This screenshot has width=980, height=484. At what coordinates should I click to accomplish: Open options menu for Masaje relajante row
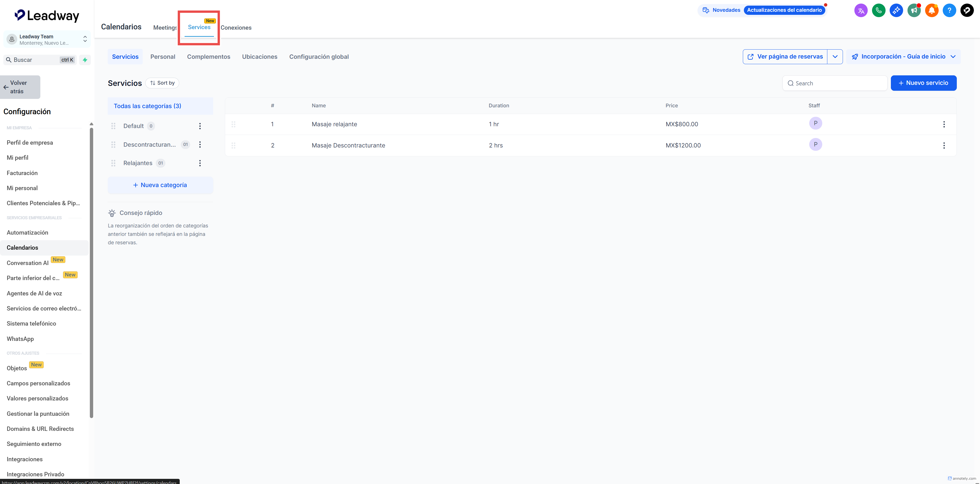coord(943,124)
